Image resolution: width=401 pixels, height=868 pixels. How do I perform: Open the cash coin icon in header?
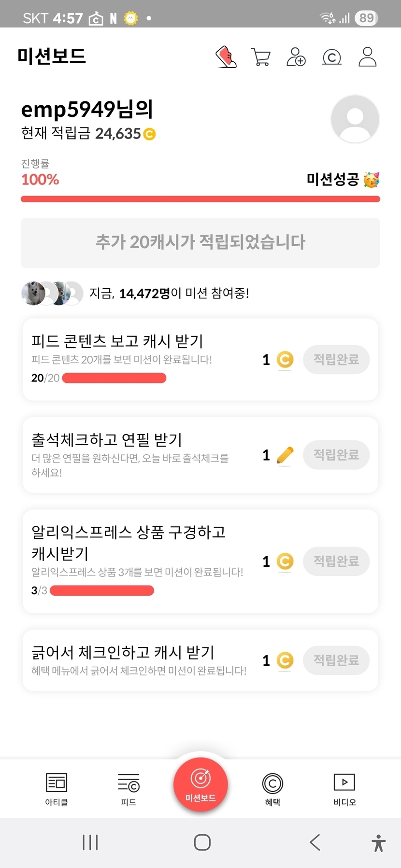[332, 57]
